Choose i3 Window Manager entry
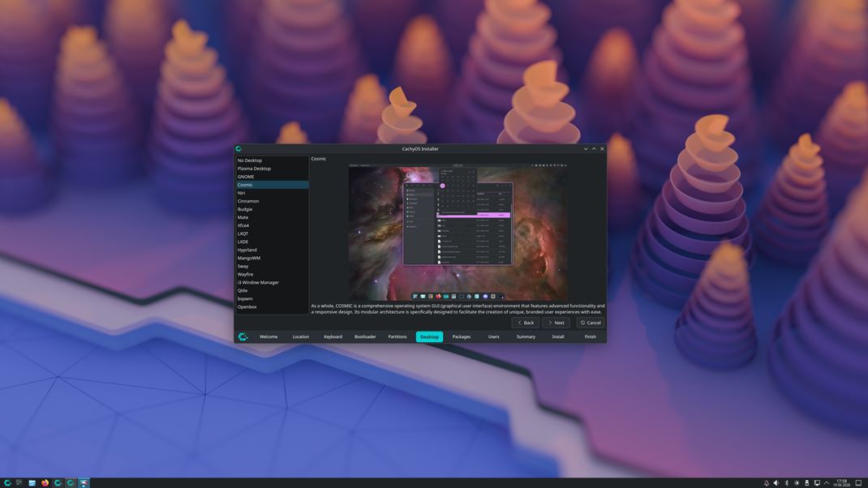Image resolution: width=868 pixels, height=488 pixels. click(273, 282)
